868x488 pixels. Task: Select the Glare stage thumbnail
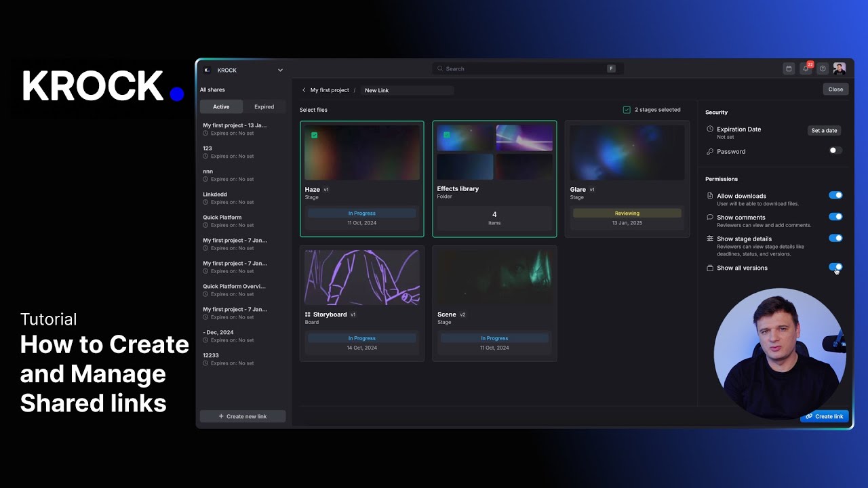pyautogui.click(x=627, y=152)
